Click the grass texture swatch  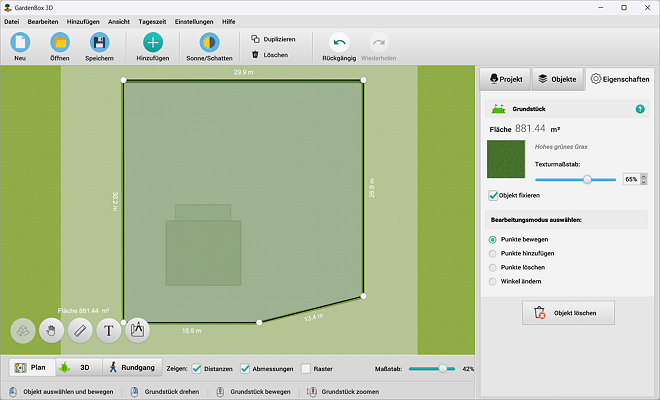point(506,159)
